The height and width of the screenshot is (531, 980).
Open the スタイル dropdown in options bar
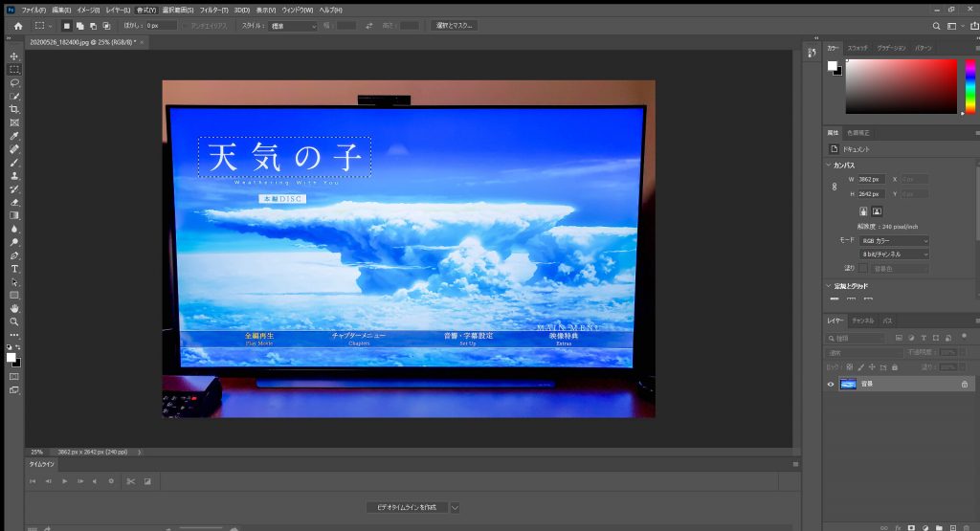click(292, 26)
